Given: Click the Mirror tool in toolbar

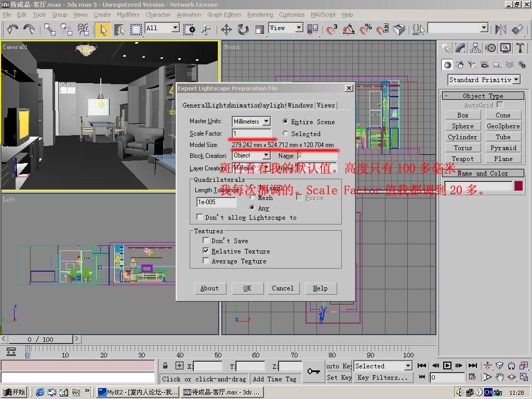Looking at the screenshot, I should tap(500, 29).
